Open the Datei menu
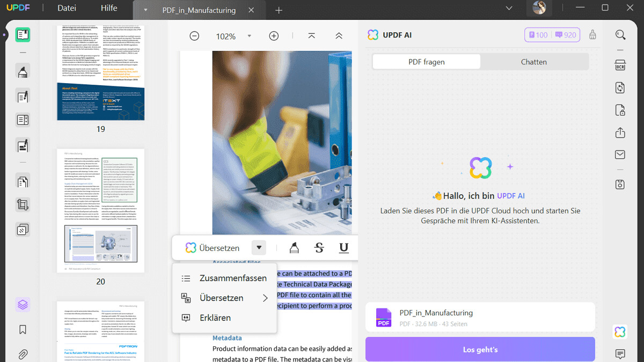This screenshot has height=362, width=644. click(66, 8)
